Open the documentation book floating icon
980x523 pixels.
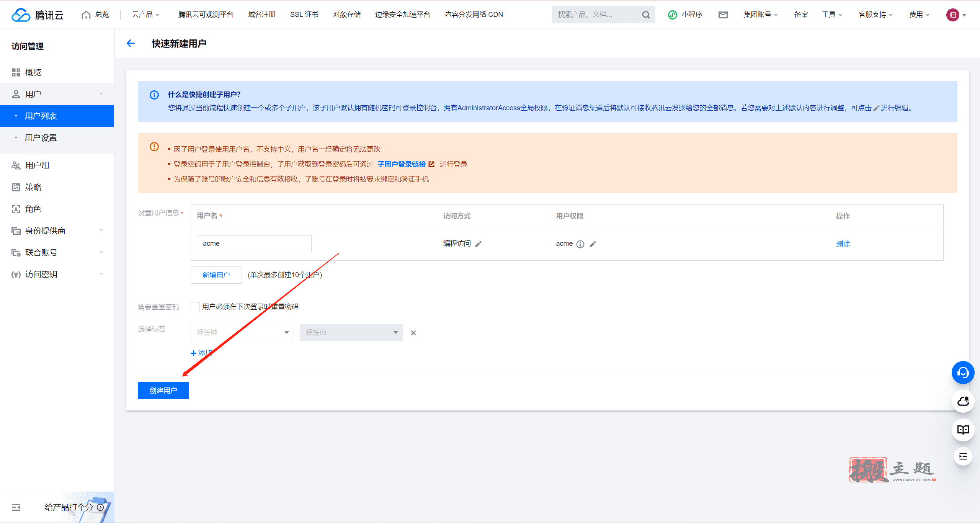click(963, 430)
